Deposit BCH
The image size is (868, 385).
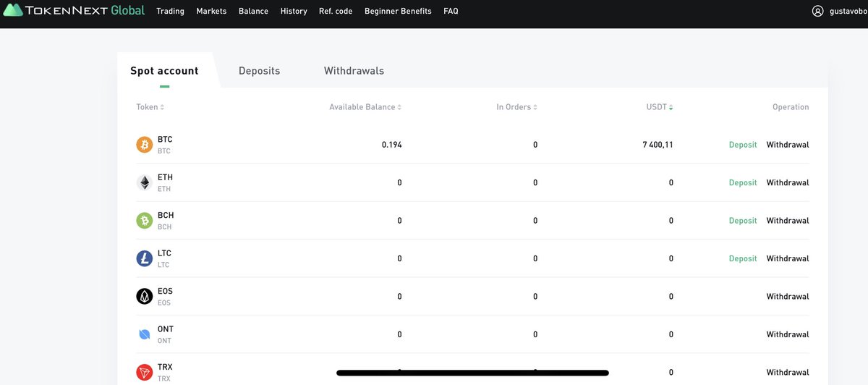point(743,221)
